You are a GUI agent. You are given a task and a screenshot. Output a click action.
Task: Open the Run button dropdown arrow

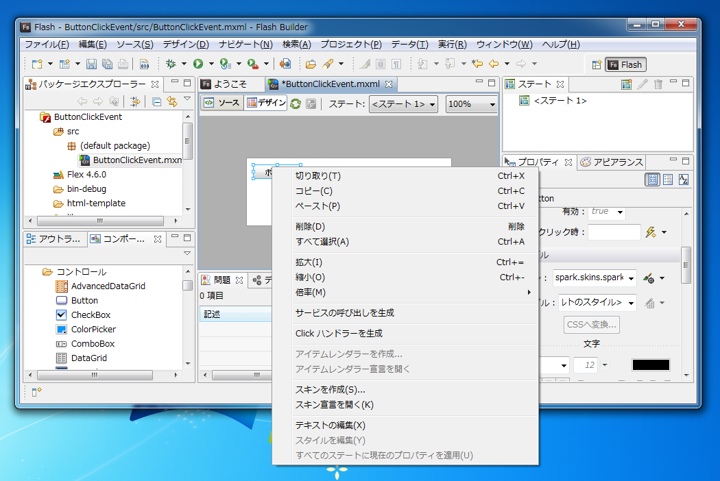211,64
